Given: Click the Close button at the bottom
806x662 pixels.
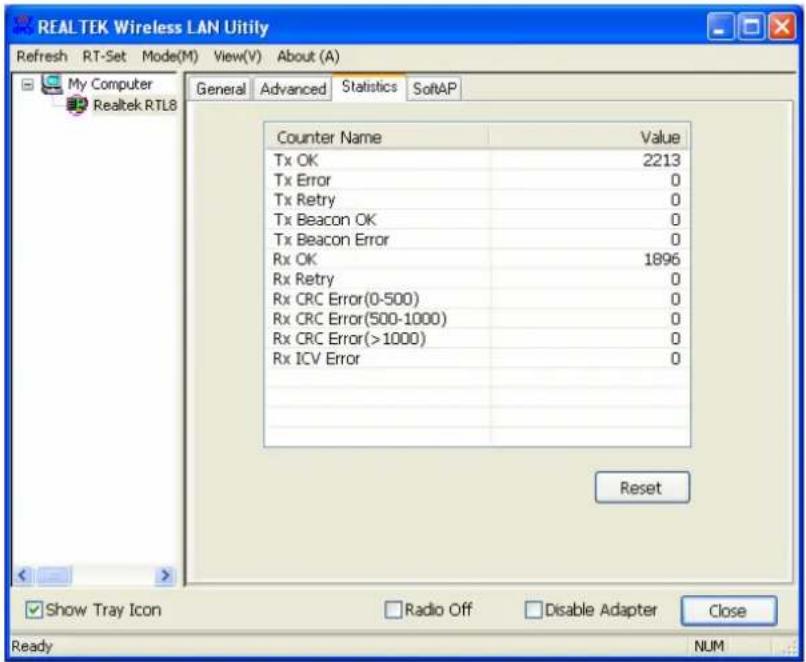Looking at the screenshot, I should tap(728, 611).
